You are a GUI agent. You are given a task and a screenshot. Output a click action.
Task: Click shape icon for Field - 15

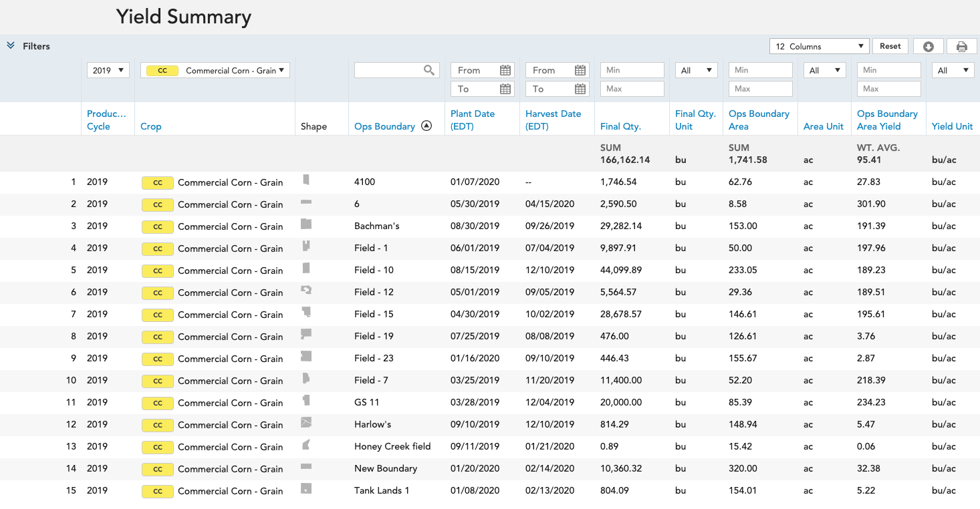coord(306,312)
